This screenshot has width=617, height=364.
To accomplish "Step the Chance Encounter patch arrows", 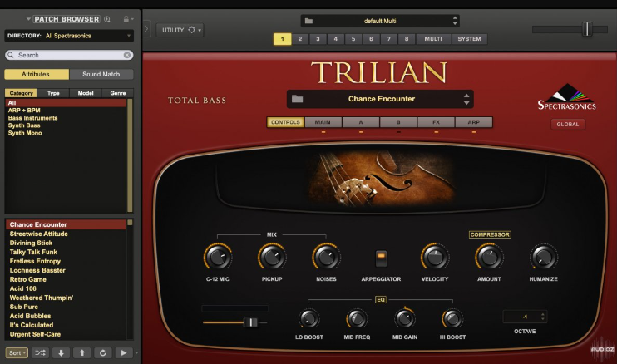I will click(x=466, y=99).
